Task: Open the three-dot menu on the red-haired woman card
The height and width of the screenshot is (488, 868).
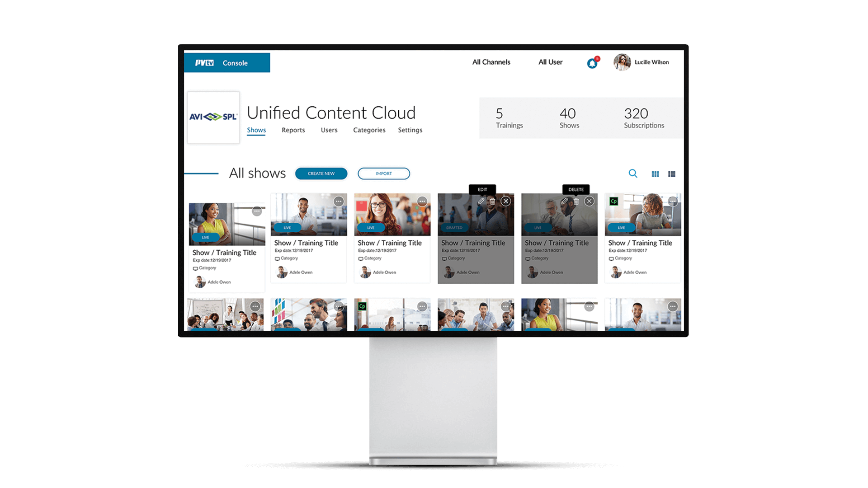Action: coord(422,202)
